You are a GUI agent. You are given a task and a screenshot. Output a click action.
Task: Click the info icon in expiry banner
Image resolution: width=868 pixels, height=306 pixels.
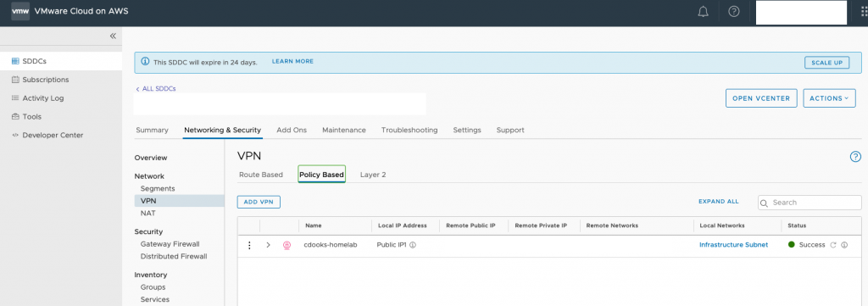(x=145, y=62)
